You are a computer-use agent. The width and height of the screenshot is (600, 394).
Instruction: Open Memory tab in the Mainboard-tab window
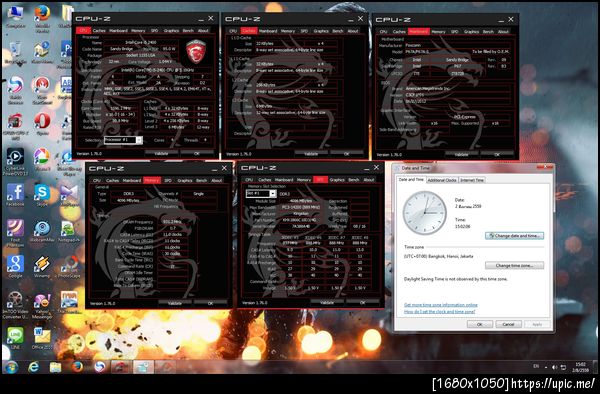pos(439,31)
